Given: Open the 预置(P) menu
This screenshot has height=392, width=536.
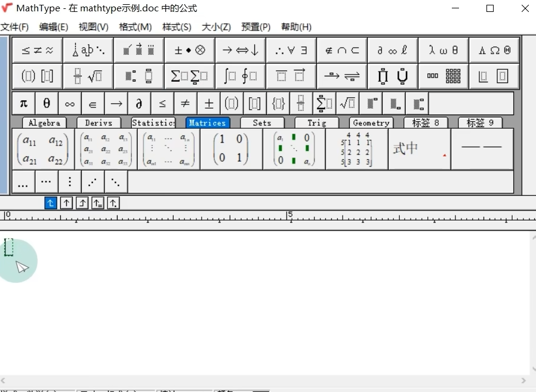Looking at the screenshot, I should point(255,27).
